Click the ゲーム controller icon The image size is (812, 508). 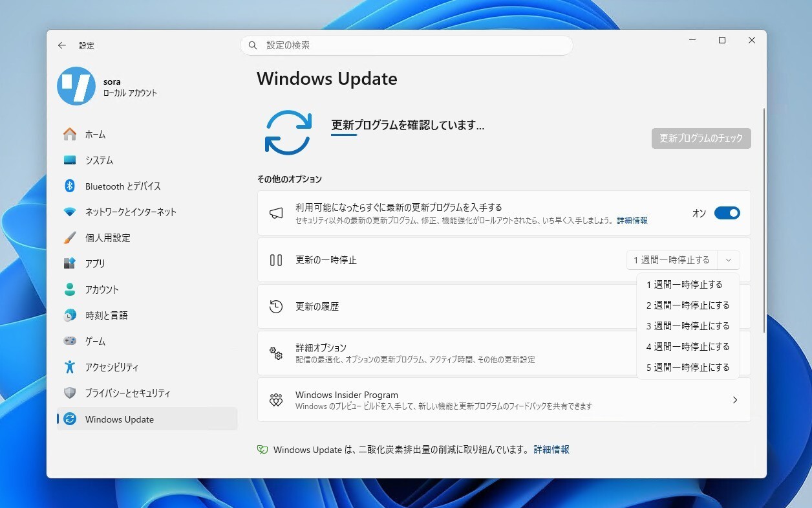coord(70,341)
